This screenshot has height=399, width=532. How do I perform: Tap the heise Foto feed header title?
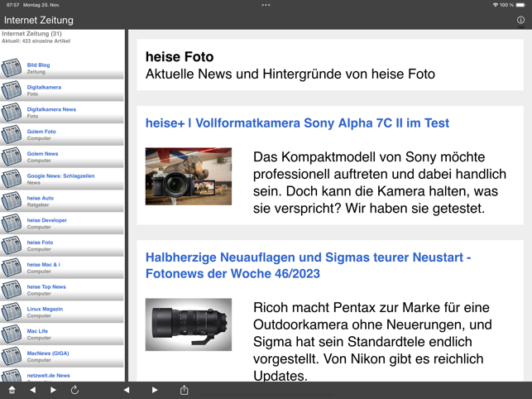coord(180,57)
